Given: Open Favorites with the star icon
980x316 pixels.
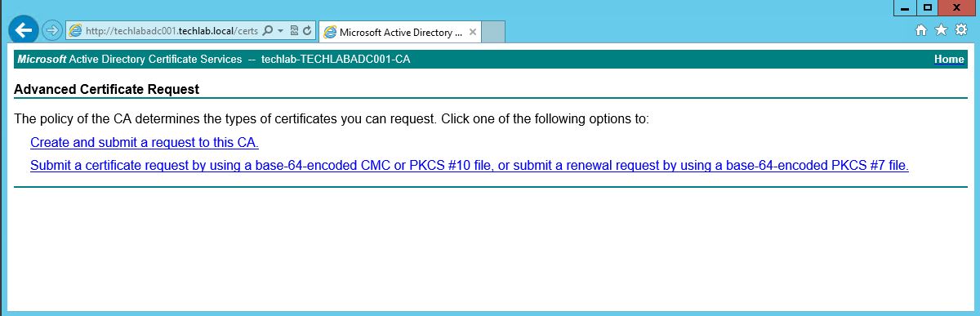Looking at the screenshot, I should 941,30.
